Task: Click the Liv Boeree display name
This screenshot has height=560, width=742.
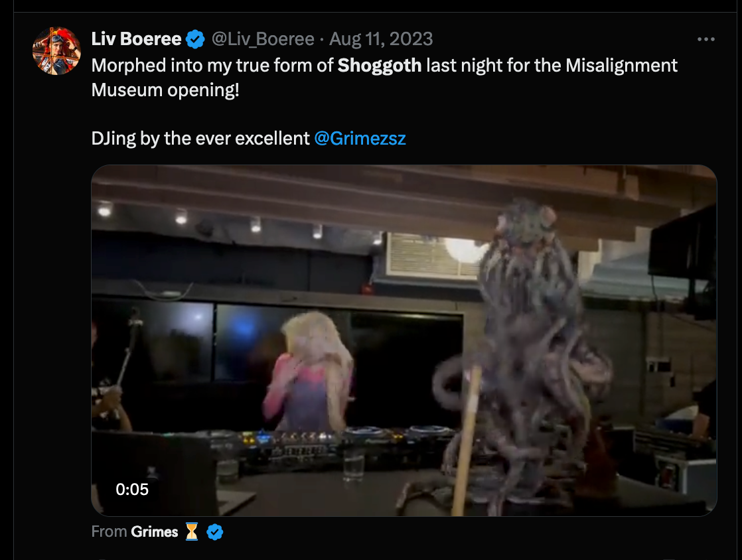Action: point(136,38)
